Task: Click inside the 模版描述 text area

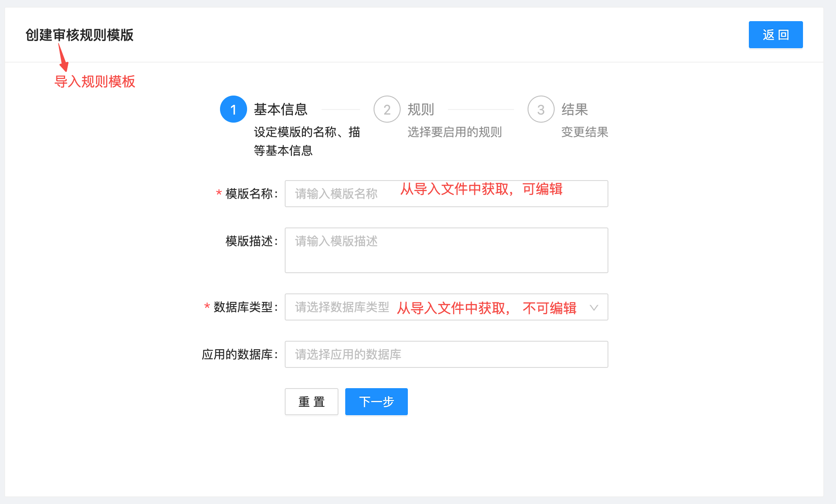Action: point(446,249)
